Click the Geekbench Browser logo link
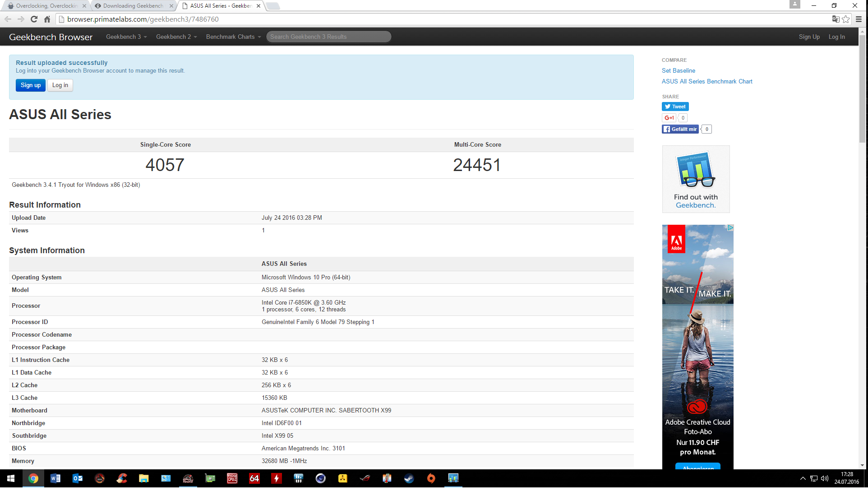 pyautogui.click(x=51, y=37)
